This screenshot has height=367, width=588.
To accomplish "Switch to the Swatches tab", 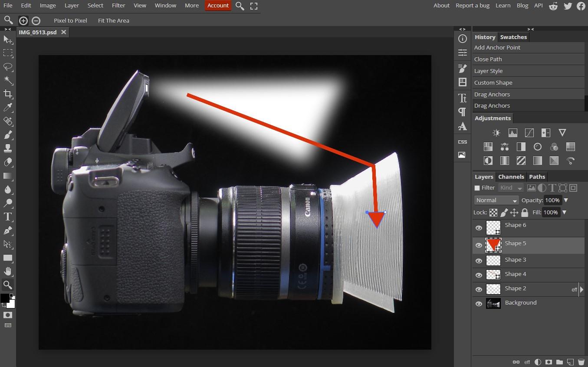I will [x=513, y=37].
